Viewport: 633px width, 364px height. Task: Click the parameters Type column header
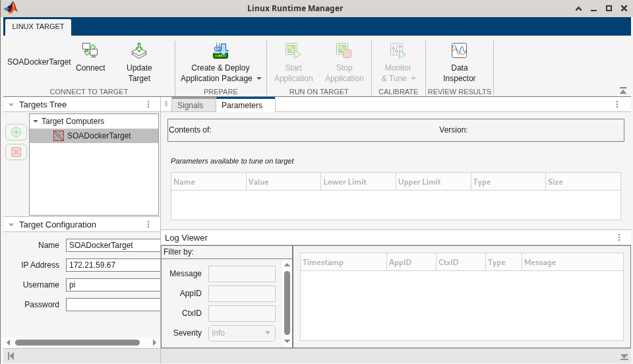point(508,181)
